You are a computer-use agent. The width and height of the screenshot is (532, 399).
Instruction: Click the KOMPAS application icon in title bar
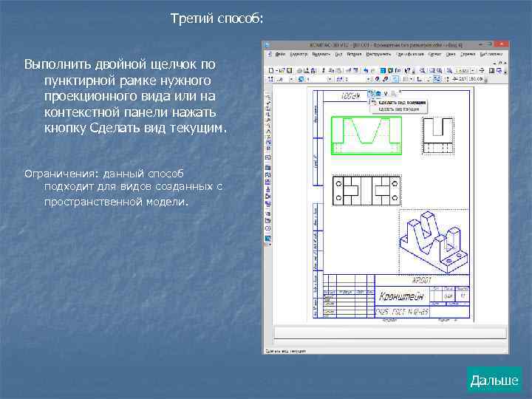tap(267, 44)
